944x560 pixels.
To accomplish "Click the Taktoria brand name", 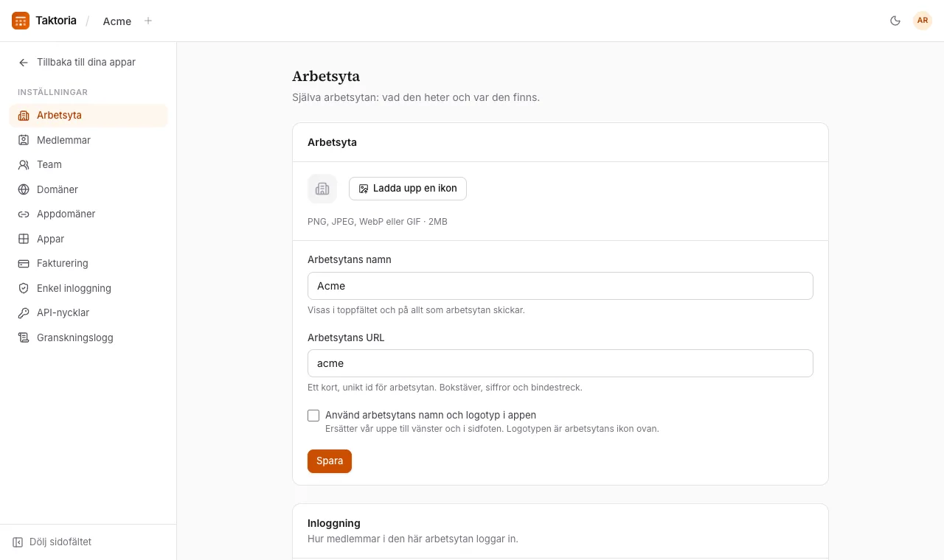I will [56, 21].
